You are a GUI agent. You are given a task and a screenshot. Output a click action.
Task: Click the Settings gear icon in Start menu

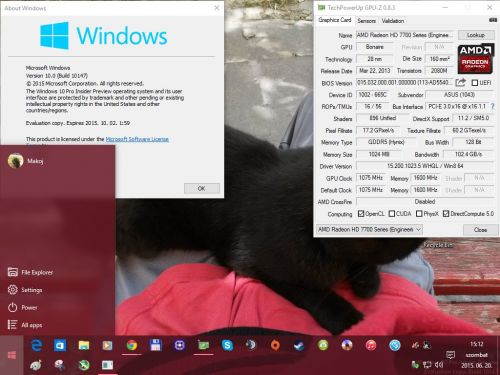(x=13, y=290)
